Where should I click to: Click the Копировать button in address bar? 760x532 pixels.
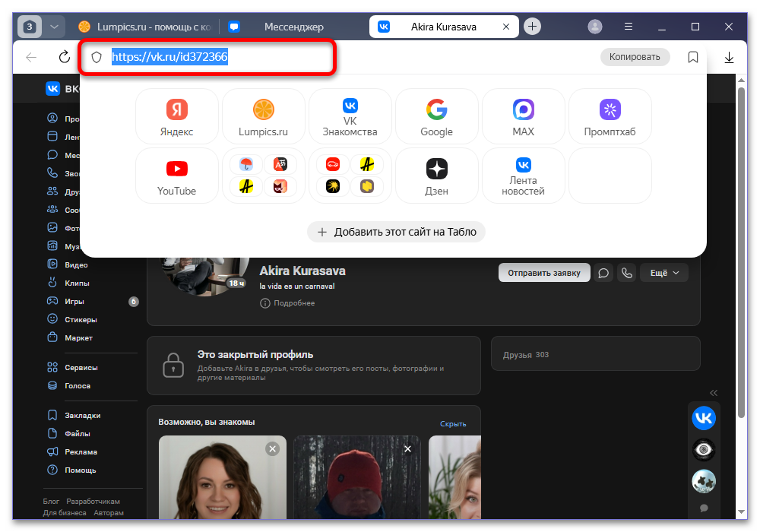click(635, 57)
